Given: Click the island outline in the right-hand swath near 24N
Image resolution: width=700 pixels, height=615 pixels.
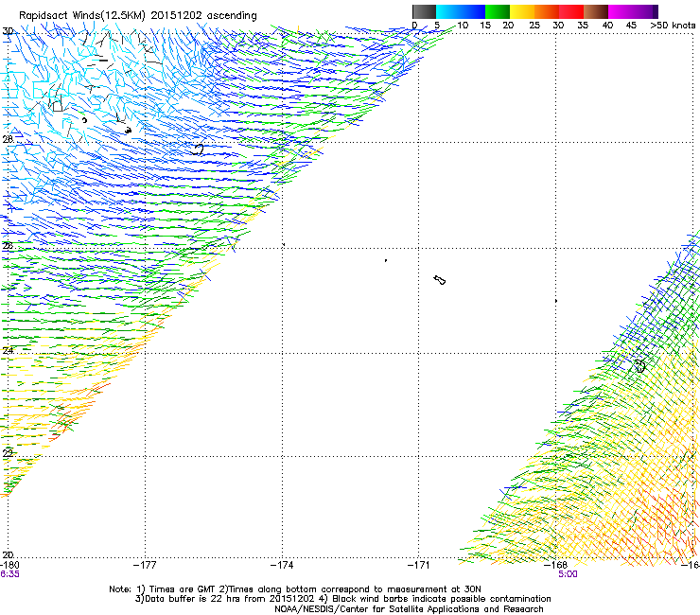Looking at the screenshot, I should [x=639, y=366].
